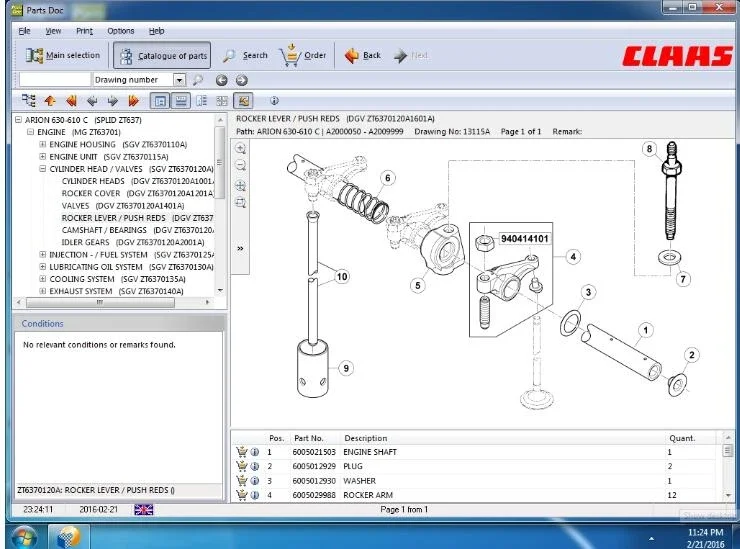The width and height of the screenshot is (740, 549).
Task: Open the Catalogue of parts view
Action: point(162,55)
